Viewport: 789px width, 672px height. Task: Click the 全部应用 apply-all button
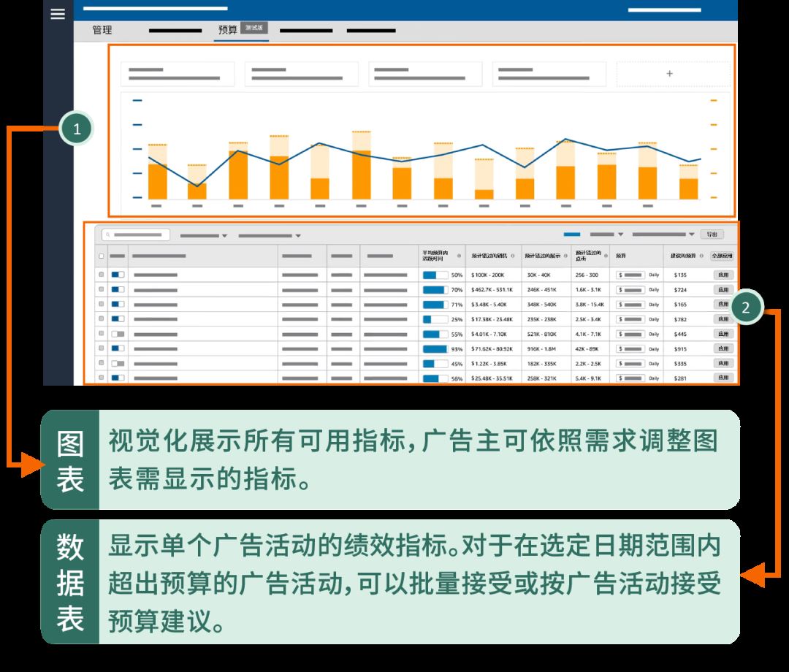coord(722,256)
